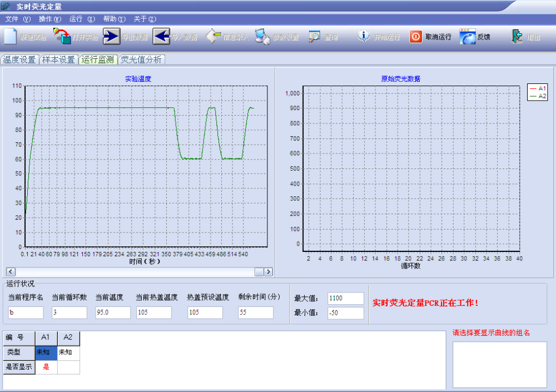Click the 当前循环数 field showing 3
The image size is (556, 392).
[69, 312]
